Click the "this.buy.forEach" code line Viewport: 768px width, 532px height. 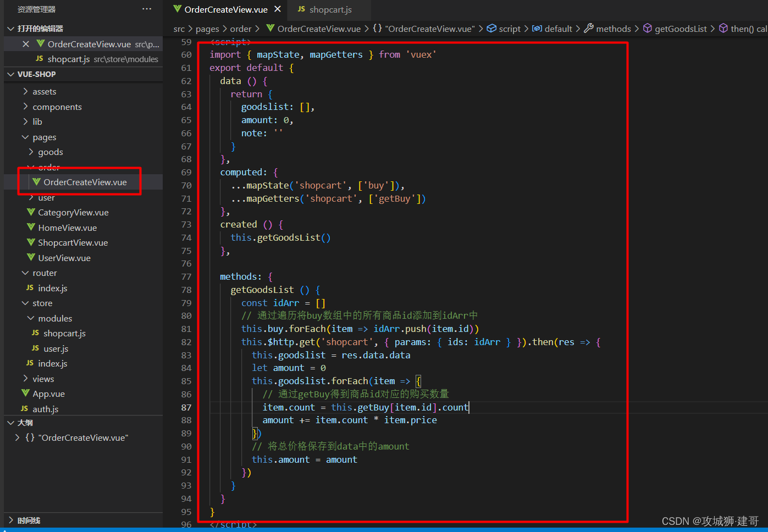click(360, 329)
